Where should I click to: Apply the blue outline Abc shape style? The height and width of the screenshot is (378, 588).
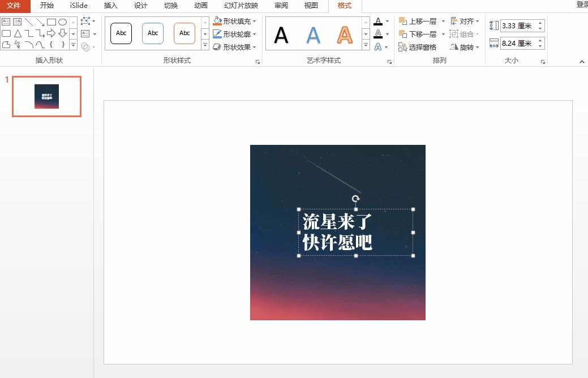point(153,33)
